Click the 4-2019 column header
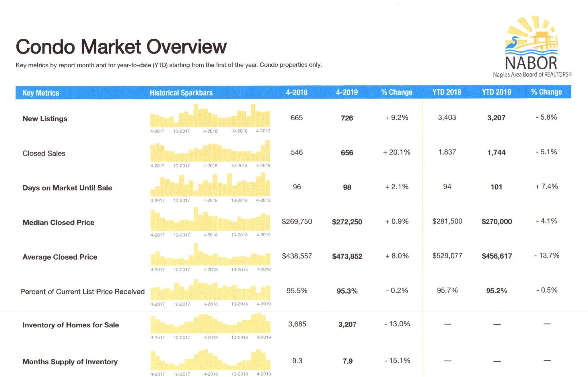This screenshot has width=588, height=377. (347, 93)
